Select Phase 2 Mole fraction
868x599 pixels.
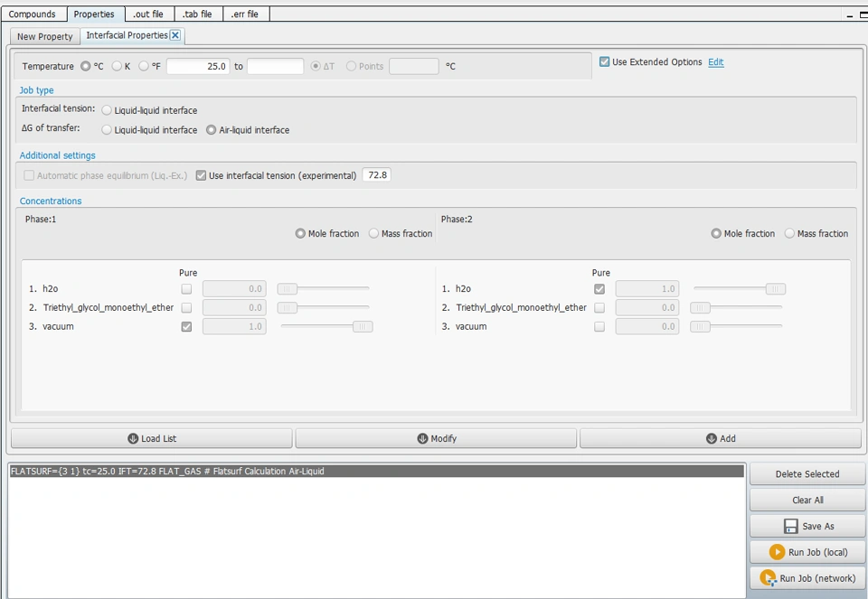[x=716, y=233]
